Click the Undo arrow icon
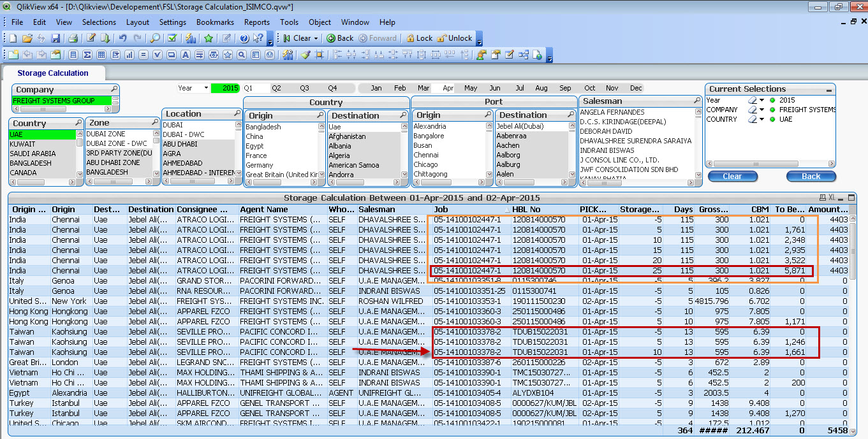This screenshot has height=439, width=868. [123, 38]
